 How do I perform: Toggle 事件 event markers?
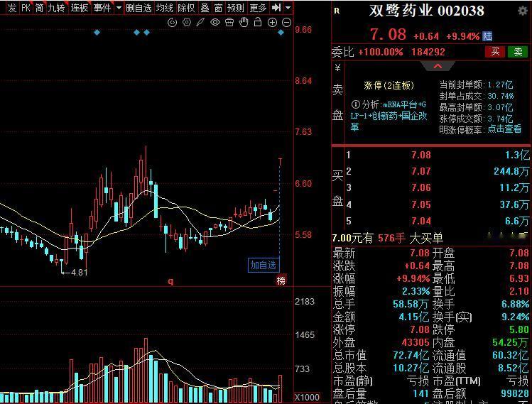click(102, 8)
